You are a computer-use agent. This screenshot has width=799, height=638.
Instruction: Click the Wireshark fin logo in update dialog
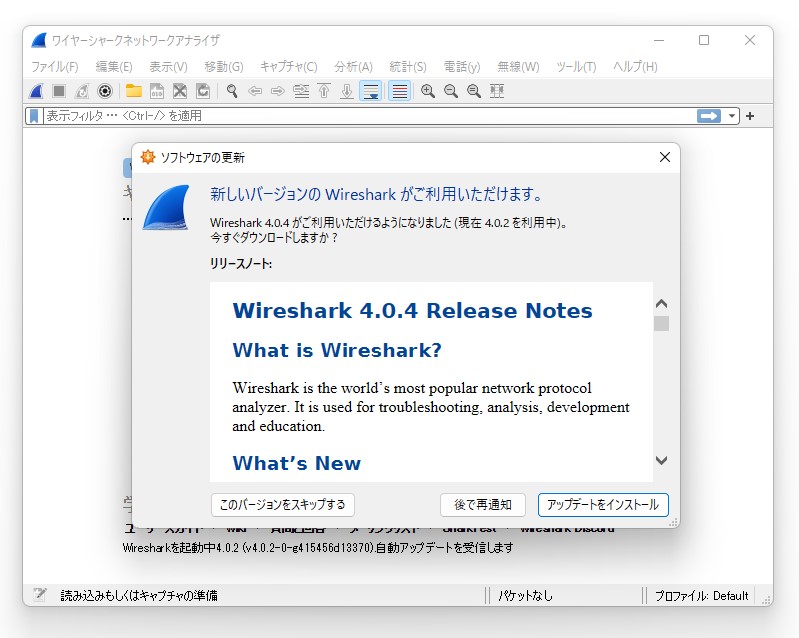point(166,207)
